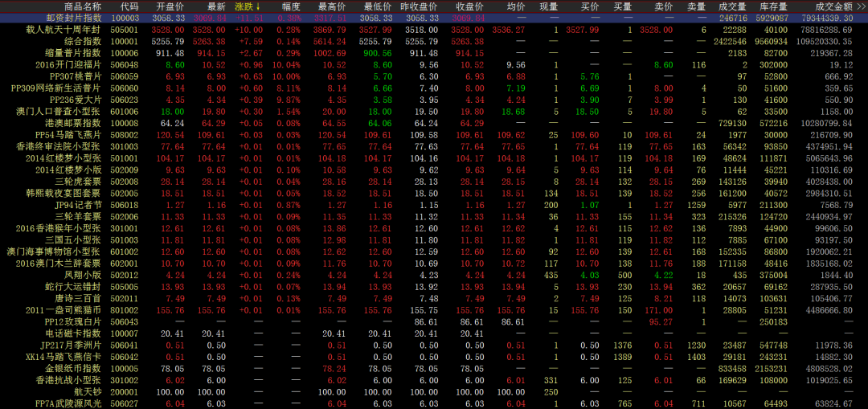The width and height of the screenshot is (868, 409).
Task: Select the 韩熙载夜宴图套票 row
Action: [x=434, y=193]
